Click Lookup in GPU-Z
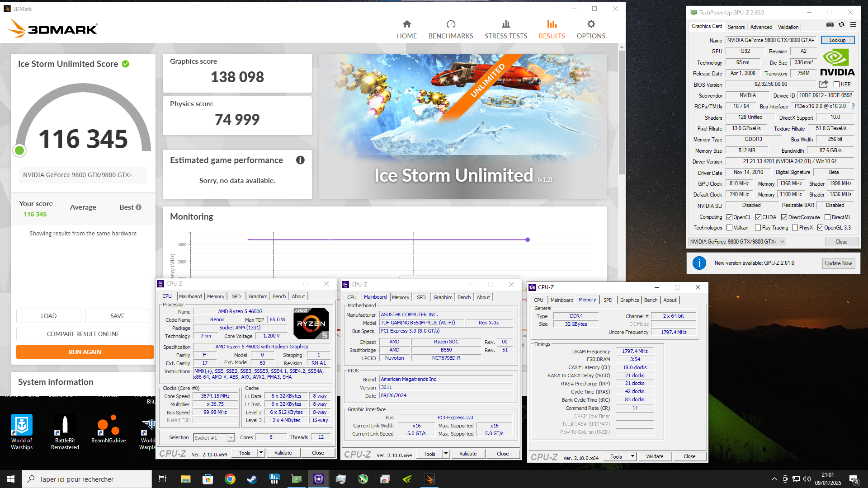The image size is (868, 488). tap(837, 40)
